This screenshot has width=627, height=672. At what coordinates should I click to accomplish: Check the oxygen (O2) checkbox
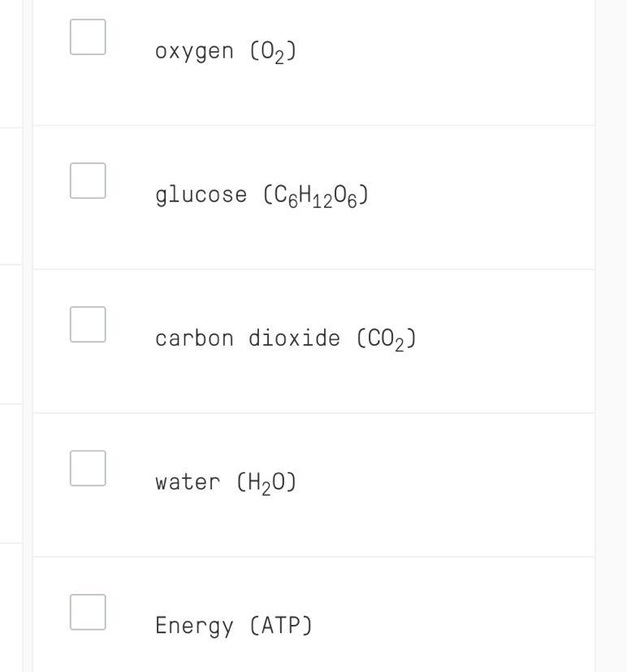tap(88, 37)
